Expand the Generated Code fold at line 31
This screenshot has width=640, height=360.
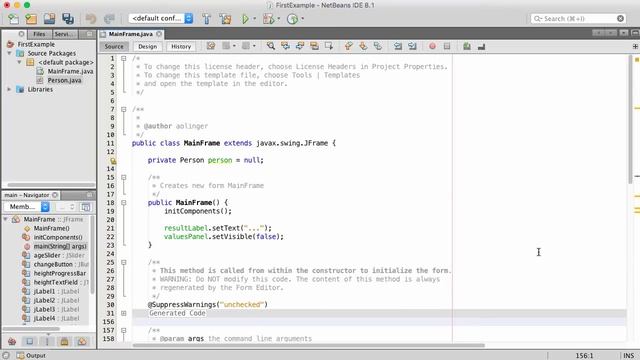pos(124,313)
